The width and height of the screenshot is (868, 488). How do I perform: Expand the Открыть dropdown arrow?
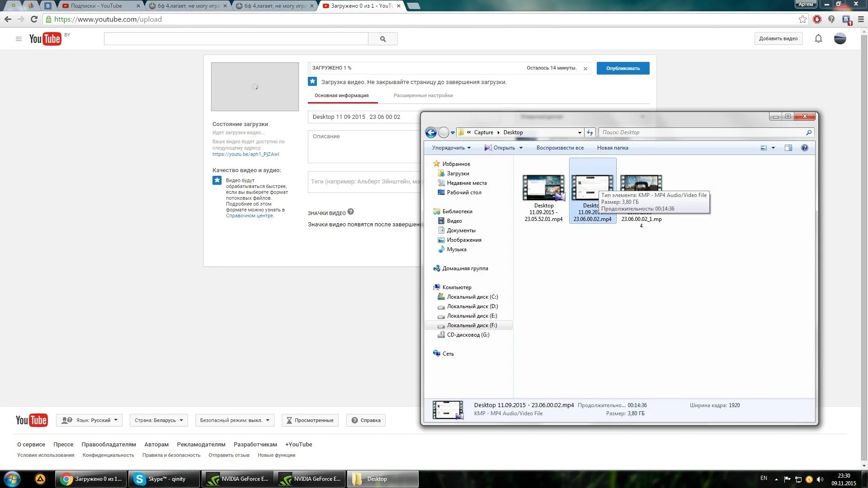pos(521,148)
